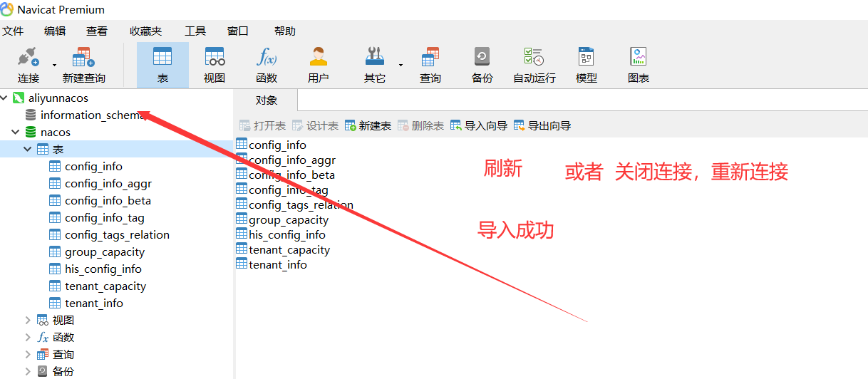Select information_schema database in tree
This screenshot has width=868, height=379.
(93, 115)
